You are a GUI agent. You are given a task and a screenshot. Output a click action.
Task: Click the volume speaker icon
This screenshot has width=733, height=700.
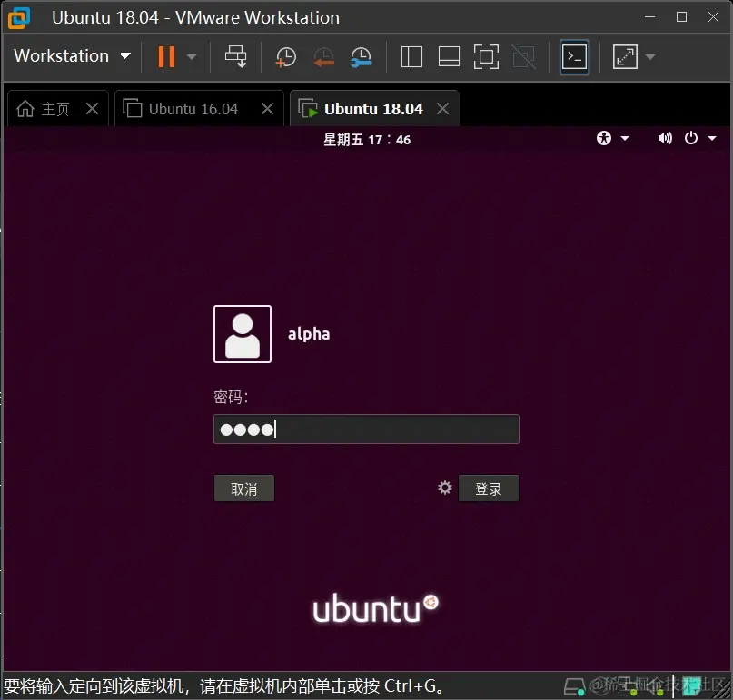point(664,138)
